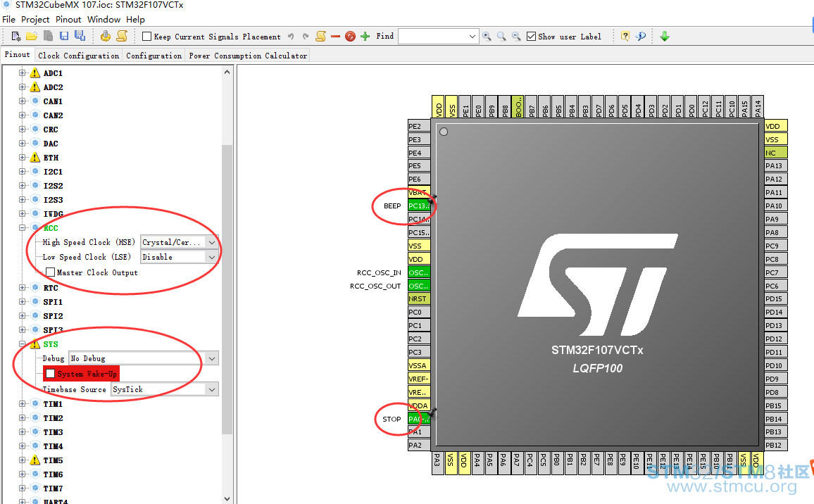Expand the I2C1 tree node

click(23, 171)
